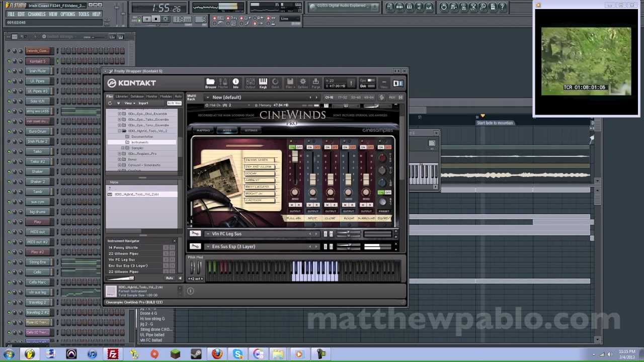Toggle mute light on Irish Flute channel
644x362 pixels.
(x=9, y=71)
